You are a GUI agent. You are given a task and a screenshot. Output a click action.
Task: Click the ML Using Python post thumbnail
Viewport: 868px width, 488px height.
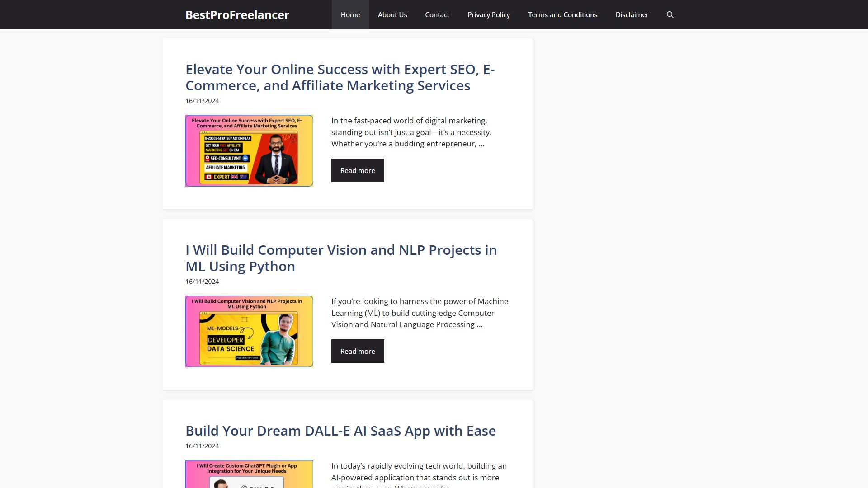coord(249,331)
